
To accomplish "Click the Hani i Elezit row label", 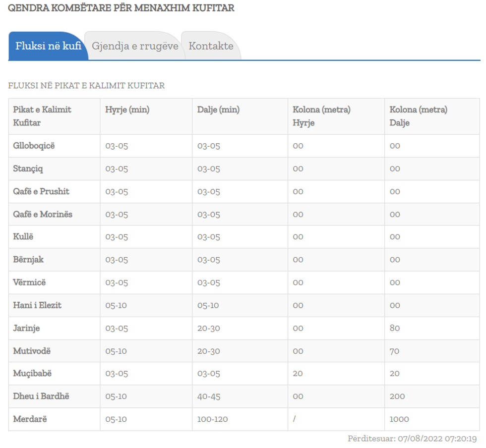I will (x=37, y=305).
